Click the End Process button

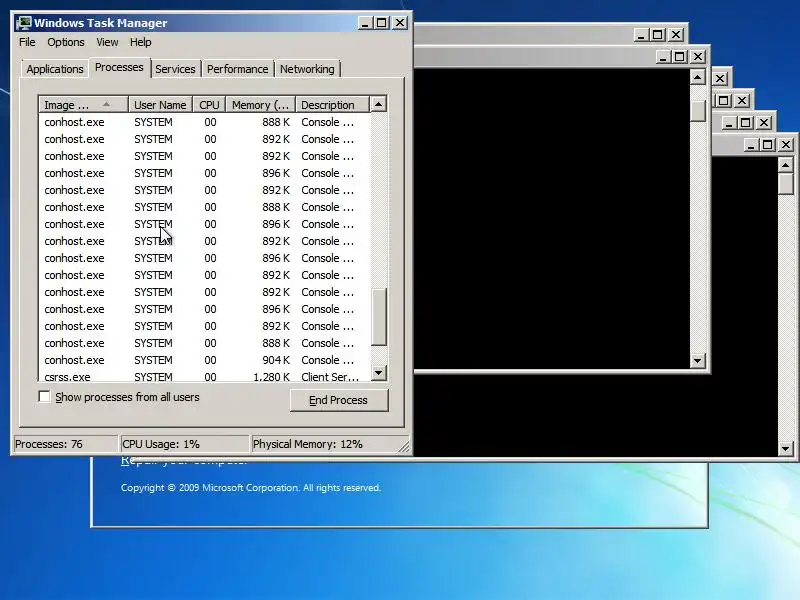339,400
